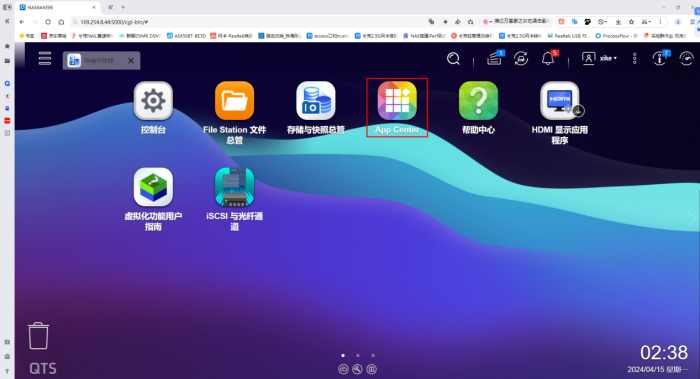Show next desktop page with right arrow
The image size is (700, 379).
point(692,219)
